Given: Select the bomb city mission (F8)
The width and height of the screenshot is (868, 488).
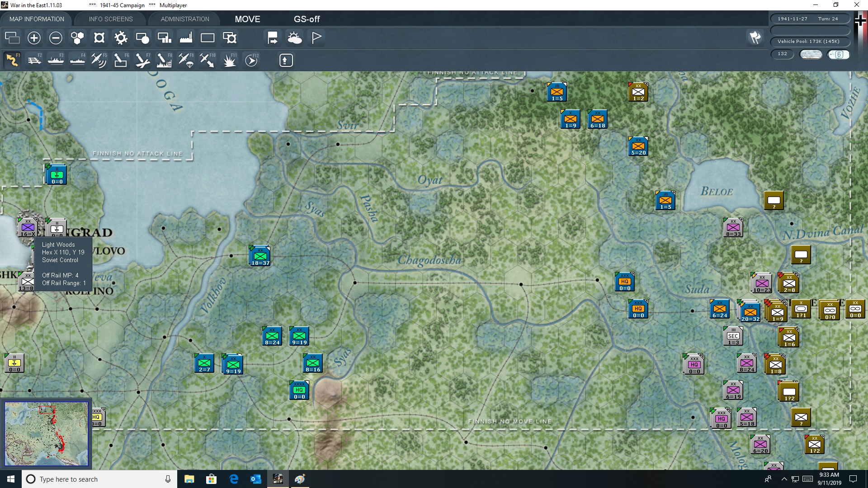Looking at the screenshot, I should coord(164,60).
